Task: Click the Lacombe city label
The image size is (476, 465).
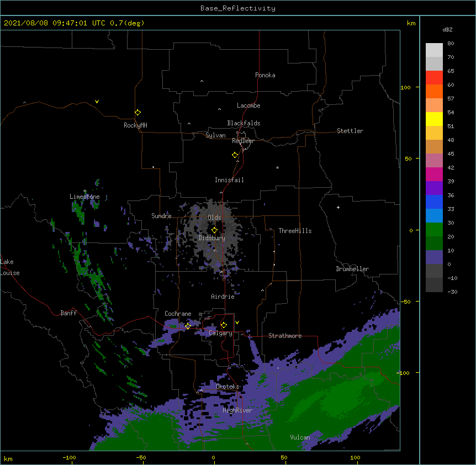Action: 248,105
